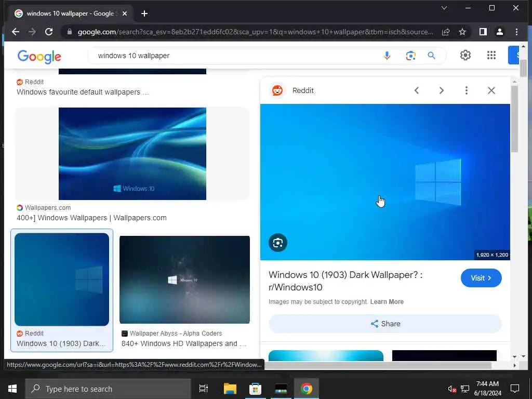Open Chrome's three-dot menu
This screenshot has width=532, height=399.
point(516,32)
